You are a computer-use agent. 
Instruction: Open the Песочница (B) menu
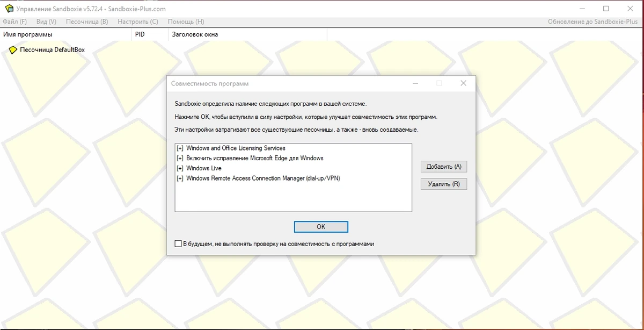tap(87, 21)
